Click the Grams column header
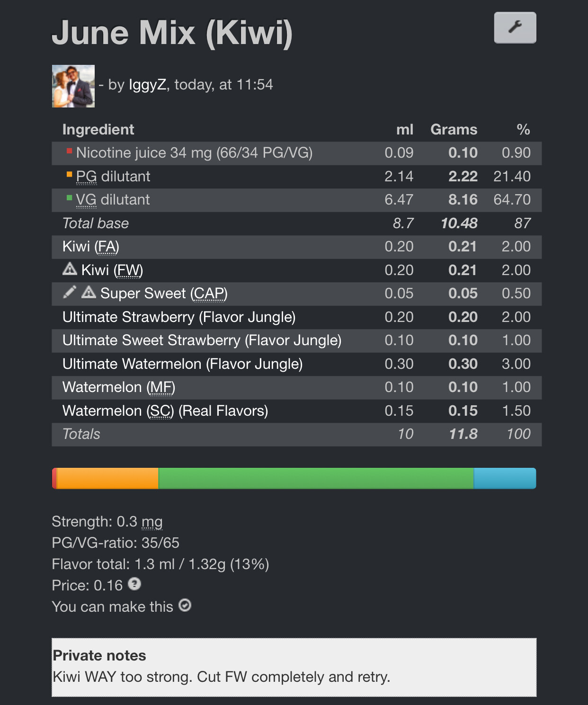The image size is (588, 705). click(454, 130)
